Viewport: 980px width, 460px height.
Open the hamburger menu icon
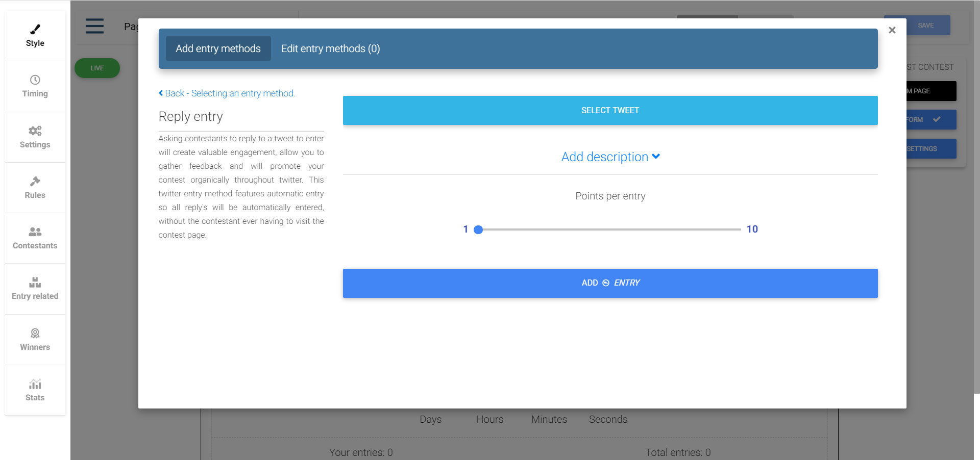[94, 26]
